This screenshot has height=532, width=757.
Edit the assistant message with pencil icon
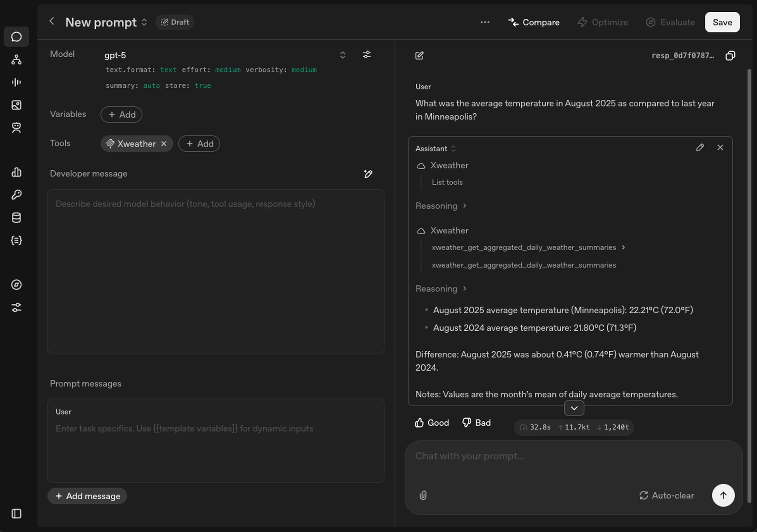[700, 147]
